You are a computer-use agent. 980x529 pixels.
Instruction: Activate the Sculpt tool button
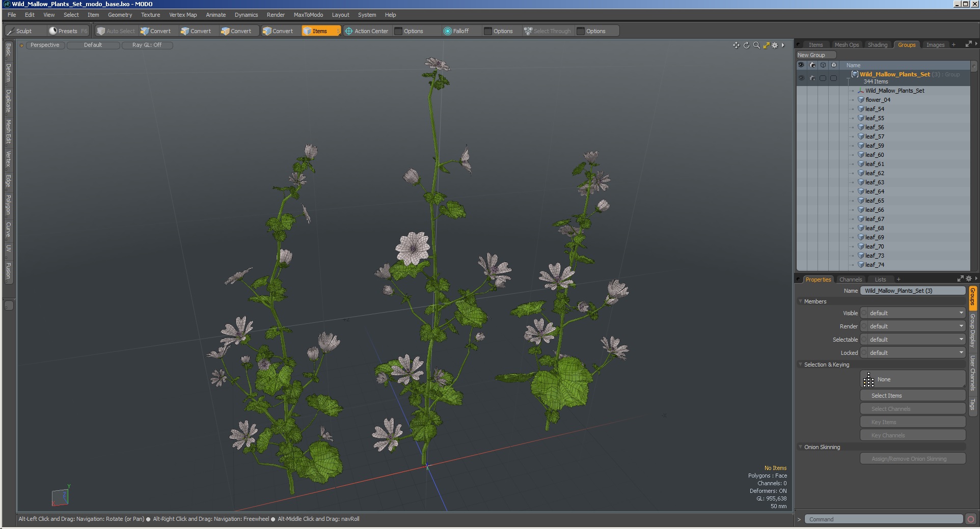[24, 31]
